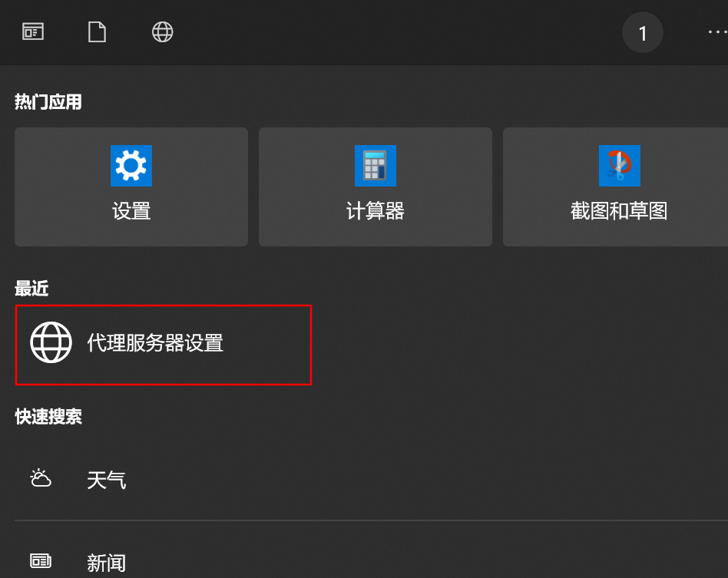Select the documents filter page icon
Screen dimensions: 728x578
point(97,32)
